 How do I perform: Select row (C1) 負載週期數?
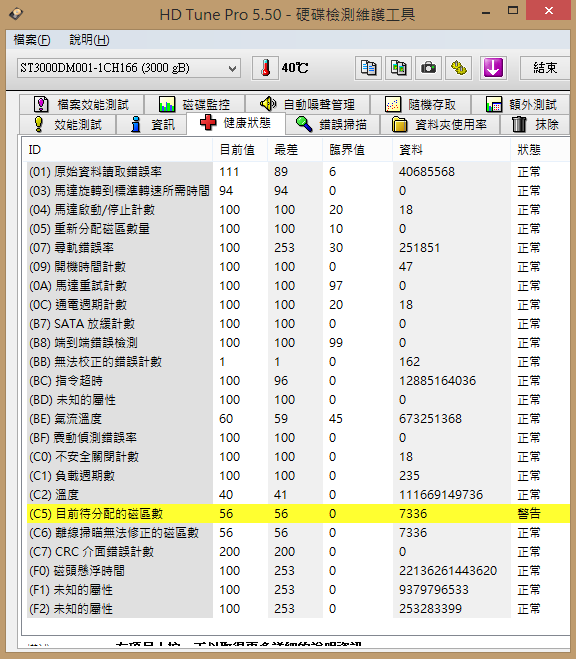(298, 476)
